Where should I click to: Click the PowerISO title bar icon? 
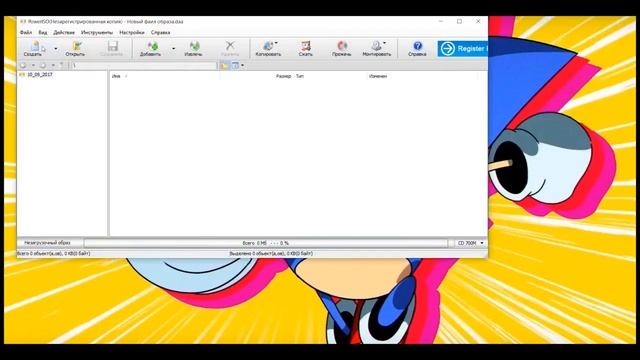tap(23, 22)
